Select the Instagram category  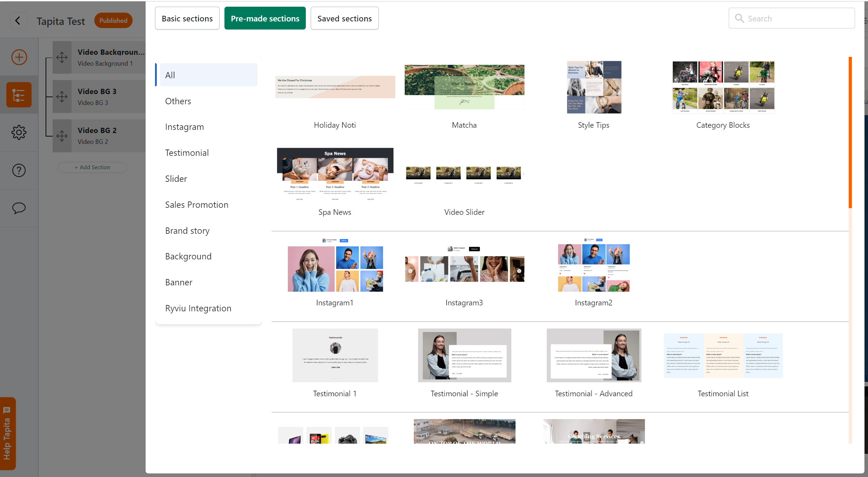[x=184, y=127]
